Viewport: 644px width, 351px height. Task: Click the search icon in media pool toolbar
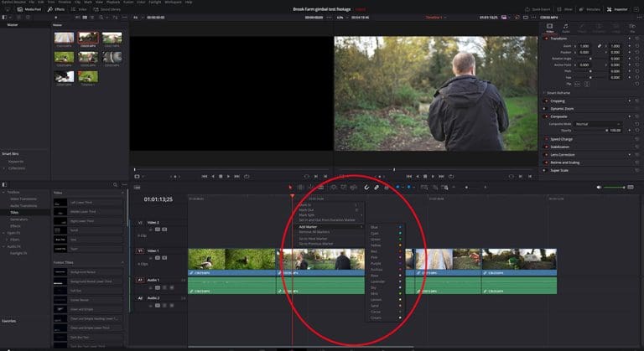click(101, 18)
